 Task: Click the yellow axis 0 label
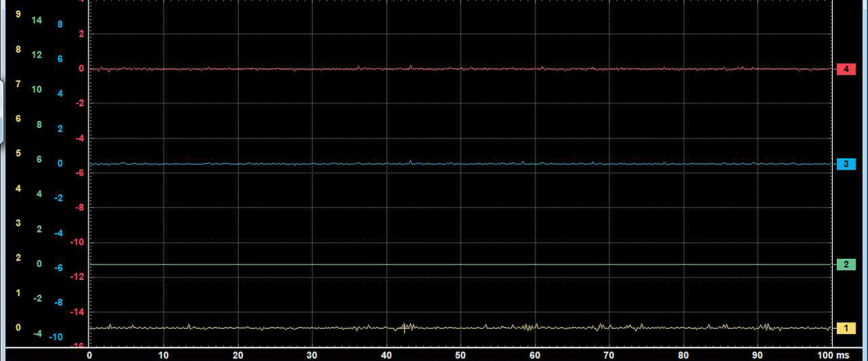[18, 328]
